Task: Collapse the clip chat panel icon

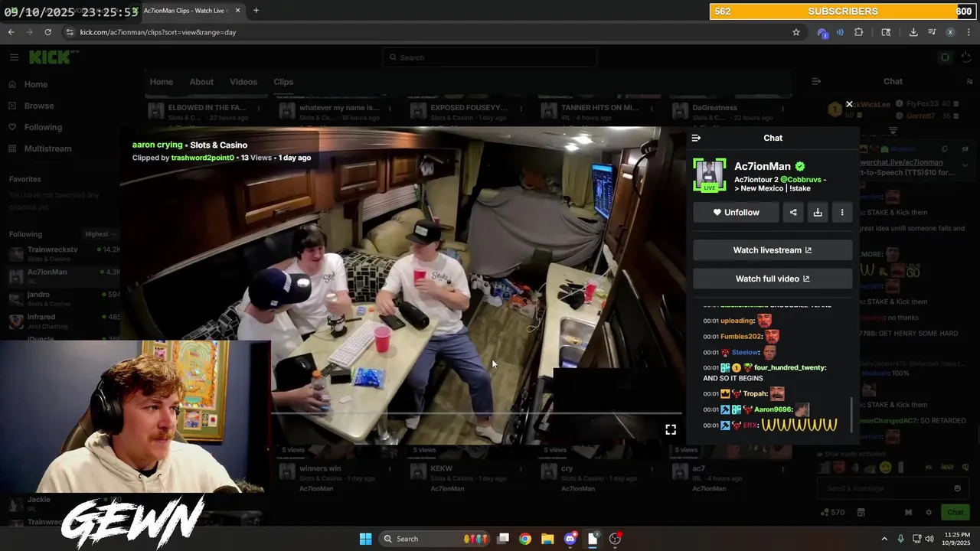Action: [x=696, y=138]
